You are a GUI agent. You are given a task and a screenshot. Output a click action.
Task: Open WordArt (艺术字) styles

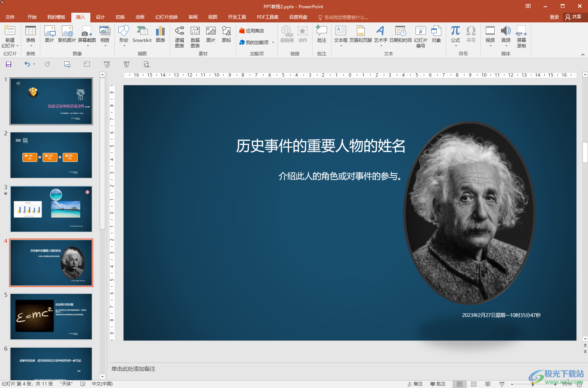(381, 36)
